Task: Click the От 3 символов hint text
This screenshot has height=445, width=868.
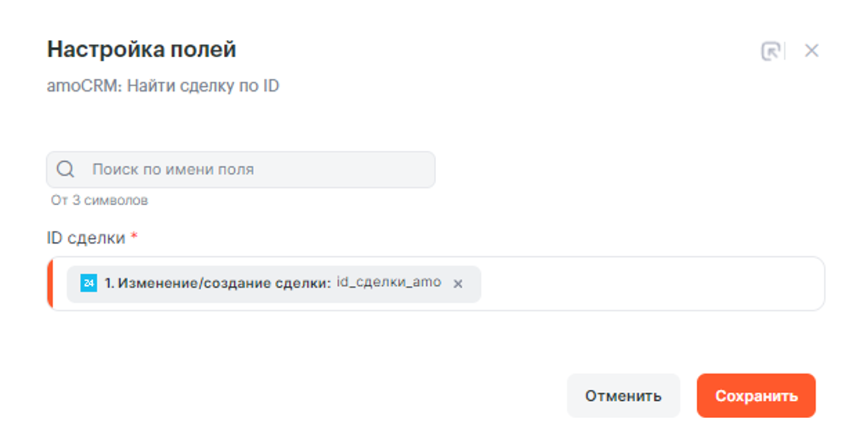Action: 99,200
